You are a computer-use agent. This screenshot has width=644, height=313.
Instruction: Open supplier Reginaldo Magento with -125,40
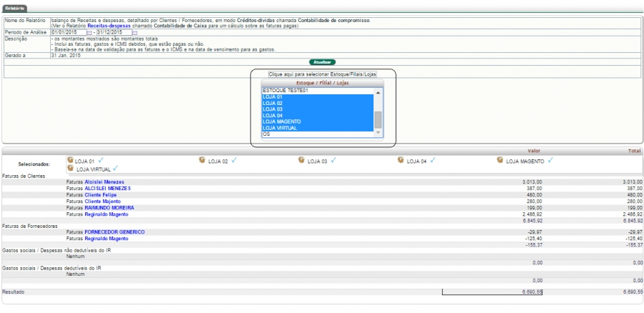point(107,239)
